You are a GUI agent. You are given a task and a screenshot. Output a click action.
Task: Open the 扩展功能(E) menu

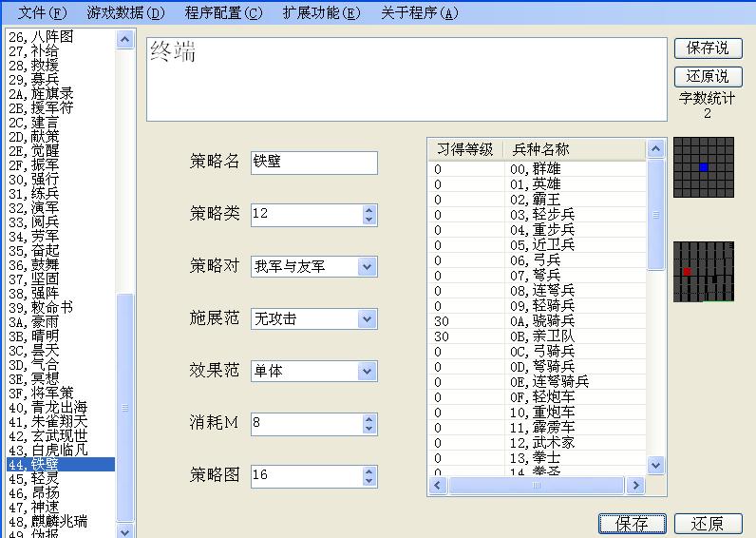click(322, 13)
